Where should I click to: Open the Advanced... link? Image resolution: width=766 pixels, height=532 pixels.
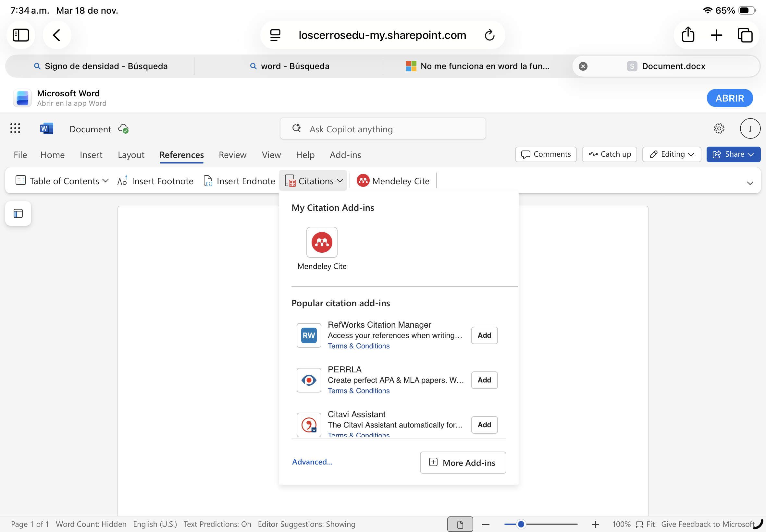tap(312, 462)
